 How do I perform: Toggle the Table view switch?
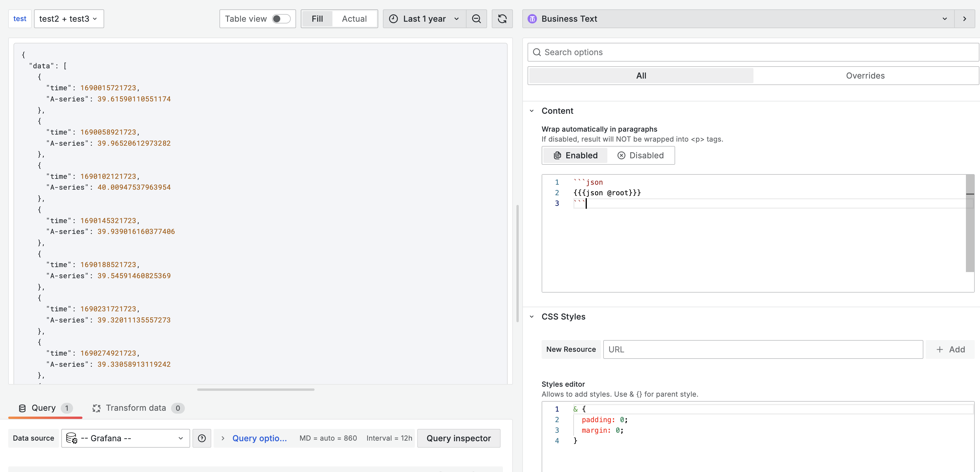(281, 19)
